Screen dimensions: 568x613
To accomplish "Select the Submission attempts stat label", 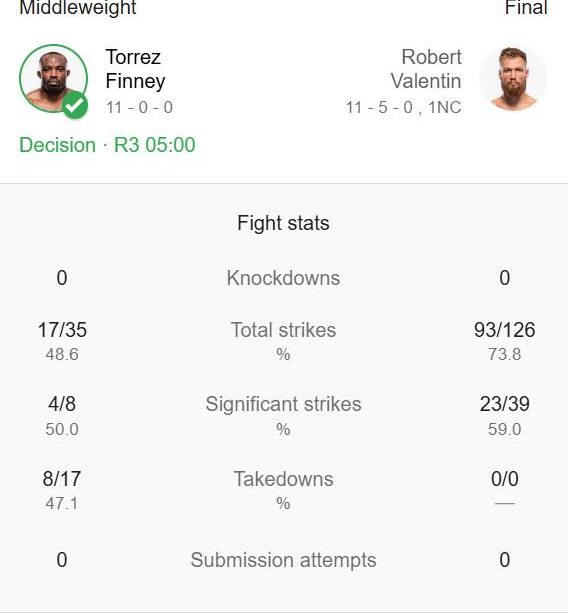I will pyautogui.click(x=283, y=560).
